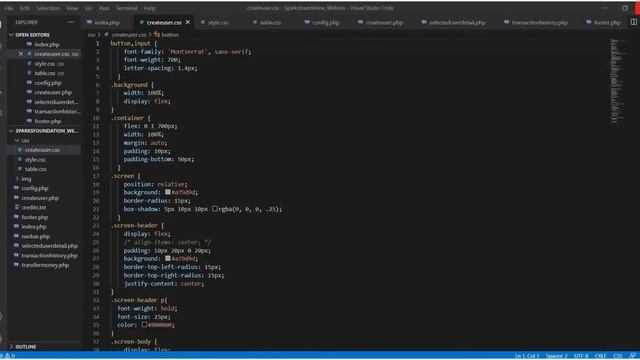
Task: Switch to the index.php editor tab
Action: [x=107, y=22]
